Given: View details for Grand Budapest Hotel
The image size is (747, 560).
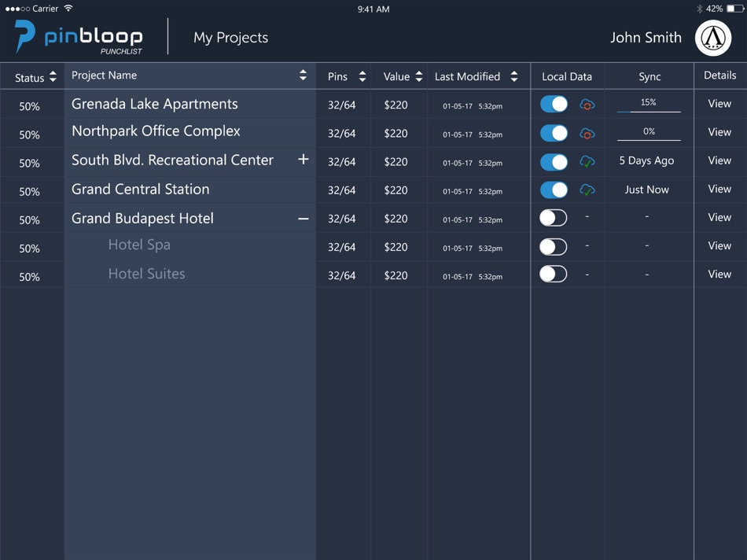Looking at the screenshot, I should 719,217.
